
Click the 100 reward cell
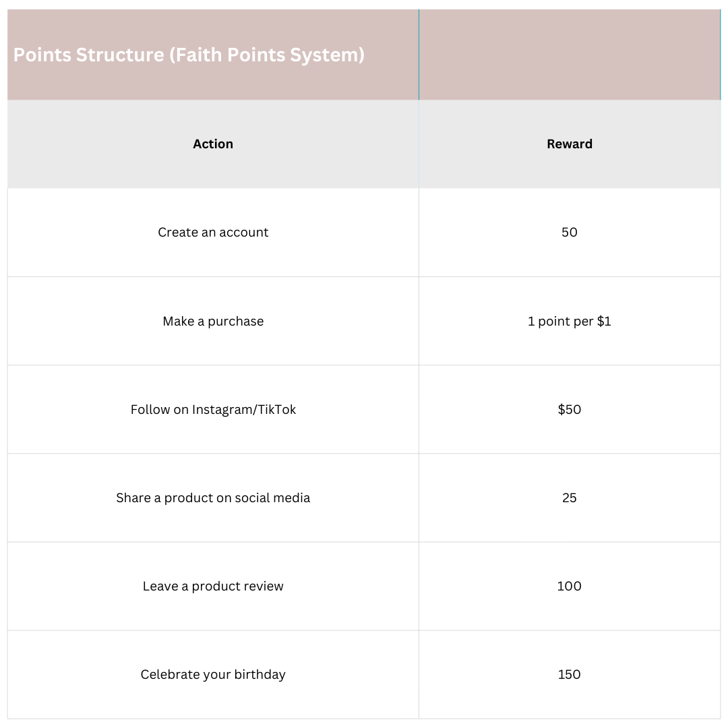[570, 586]
